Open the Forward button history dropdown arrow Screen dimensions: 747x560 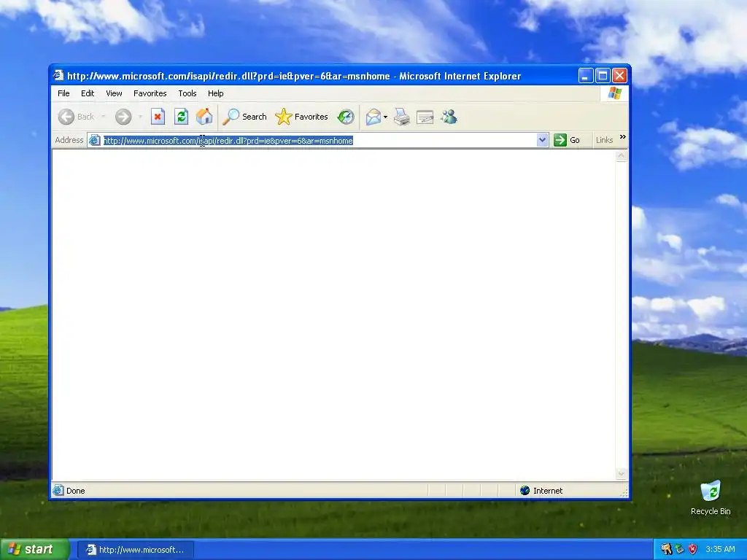140,117
